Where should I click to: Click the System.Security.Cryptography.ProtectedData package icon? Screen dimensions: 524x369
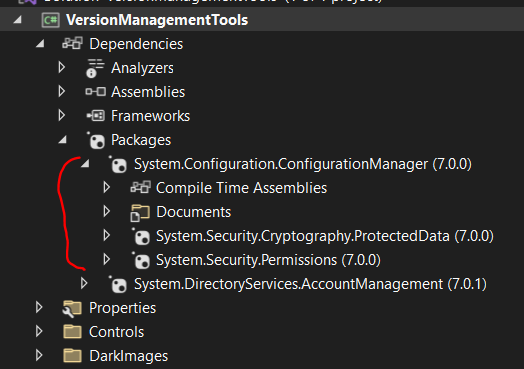coord(140,236)
